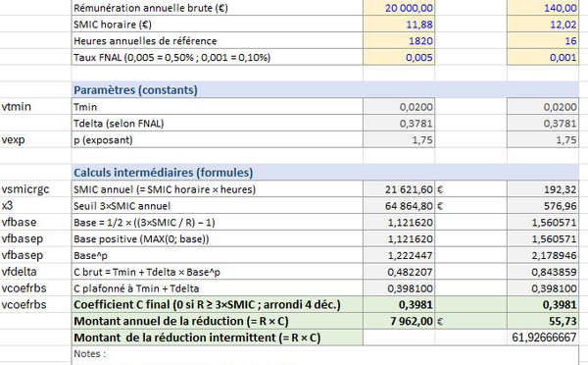Select the cell with value 140,00
The width and height of the screenshot is (588, 365).
coord(543,8)
